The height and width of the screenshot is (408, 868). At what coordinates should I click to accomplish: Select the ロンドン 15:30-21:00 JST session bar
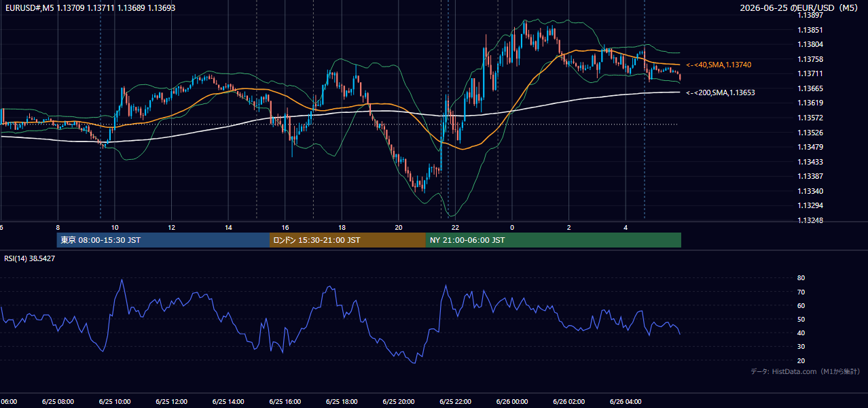(x=348, y=240)
